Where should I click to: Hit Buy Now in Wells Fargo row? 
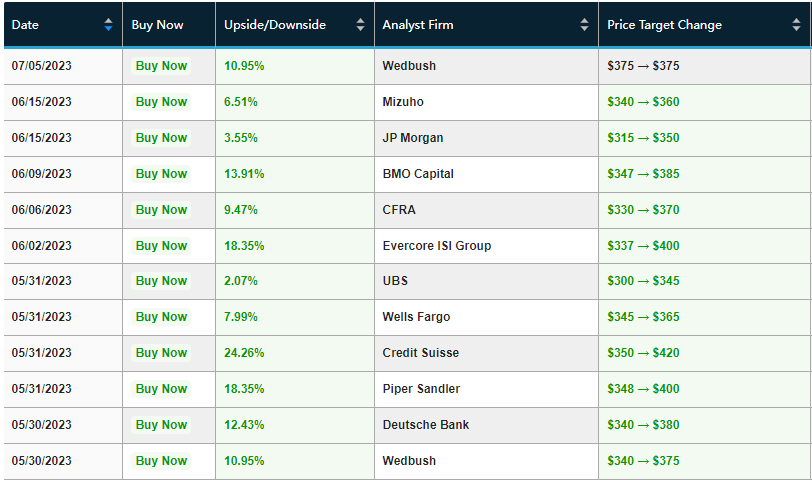(x=161, y=317)
